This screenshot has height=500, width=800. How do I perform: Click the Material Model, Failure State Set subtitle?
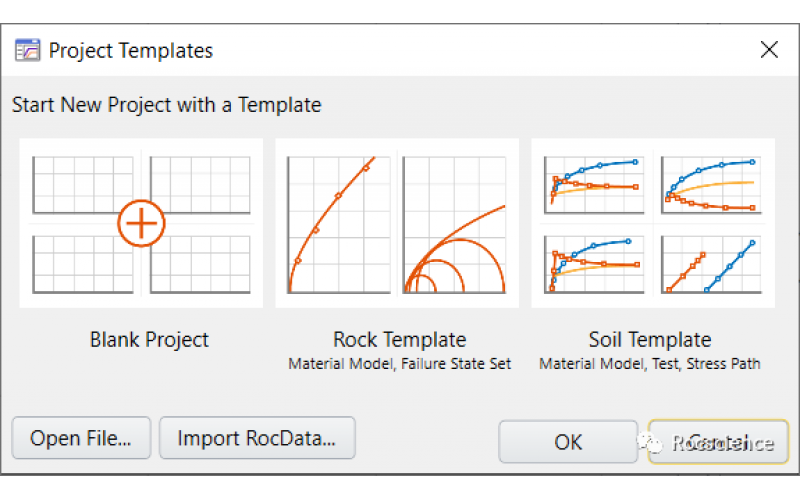point(399,364)
